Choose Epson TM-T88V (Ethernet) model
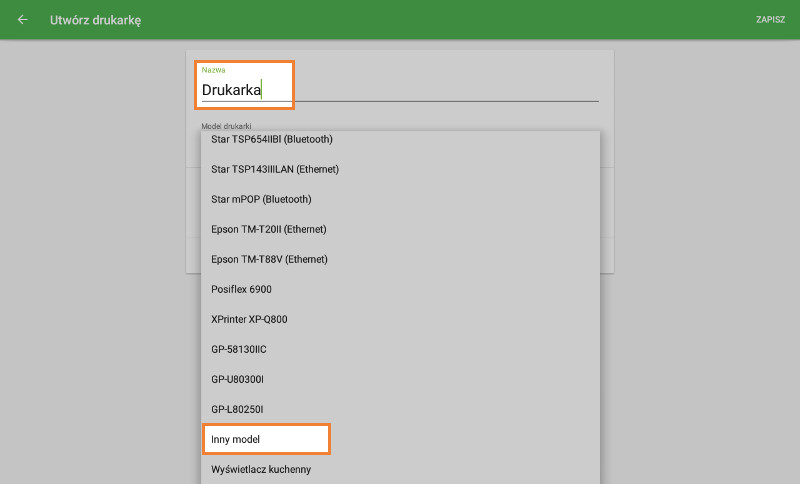The image size is (800, 484). (269, 260)
